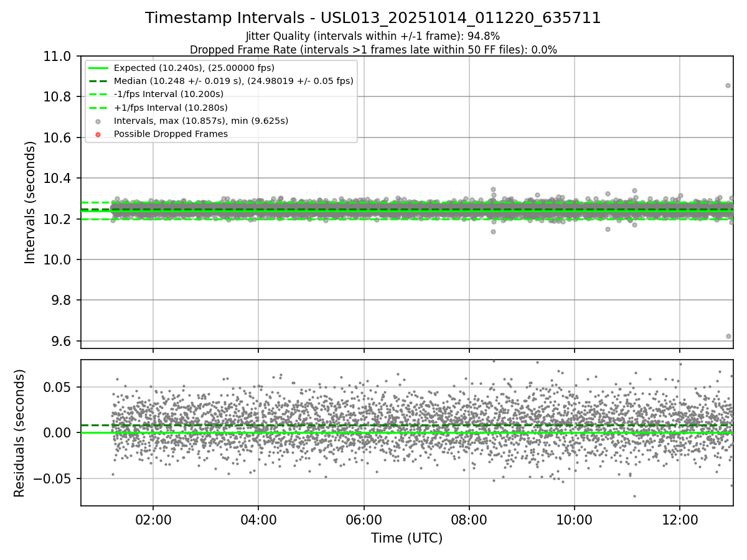
Task: Click legend text '-1/fps Interval (10.200s)'
Action: tap(169, 94)
